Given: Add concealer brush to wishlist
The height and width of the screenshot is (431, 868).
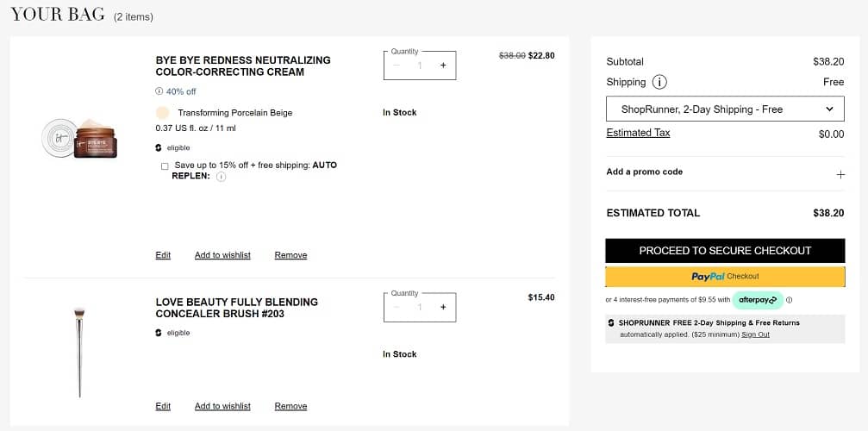Looking at the screenshot, I should pyautogui.click(x=222, y=406).
